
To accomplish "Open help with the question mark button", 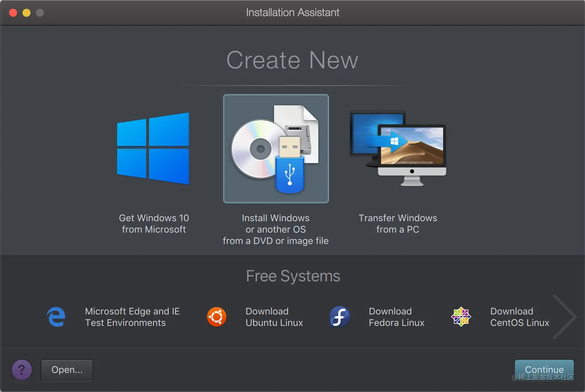I will pyautogui.click(x=22, y=370).
